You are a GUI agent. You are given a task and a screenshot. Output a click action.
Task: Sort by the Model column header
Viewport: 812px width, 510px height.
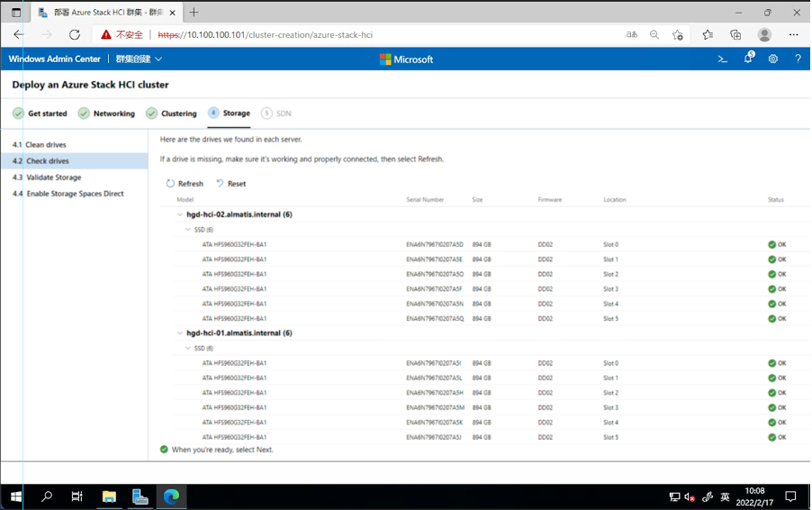tap(185, 199)
